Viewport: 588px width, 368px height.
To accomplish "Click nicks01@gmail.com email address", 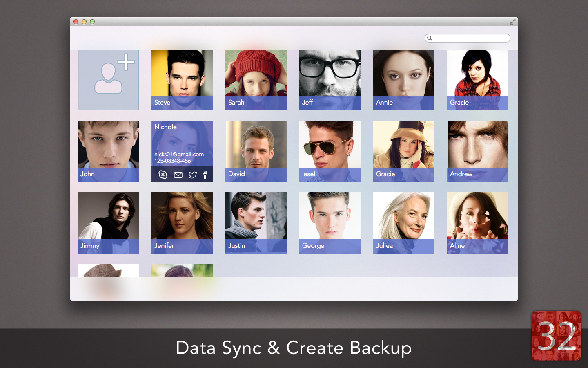I will (x=179, y=154).
